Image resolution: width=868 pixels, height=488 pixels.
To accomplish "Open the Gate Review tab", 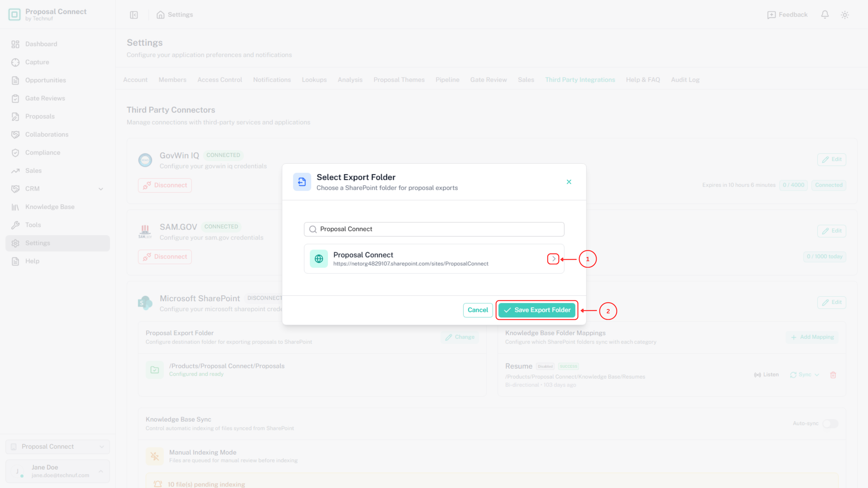I will (488, 80).
